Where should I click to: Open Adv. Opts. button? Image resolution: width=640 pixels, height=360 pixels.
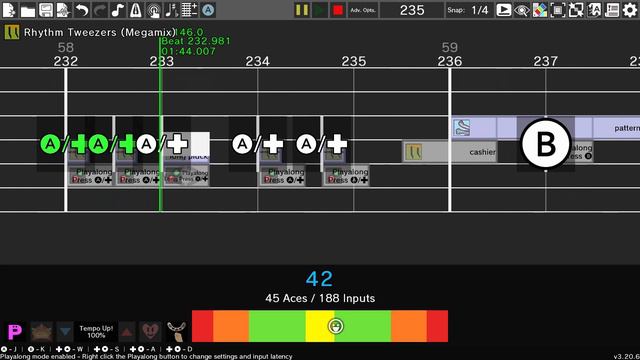pos(363,10)
